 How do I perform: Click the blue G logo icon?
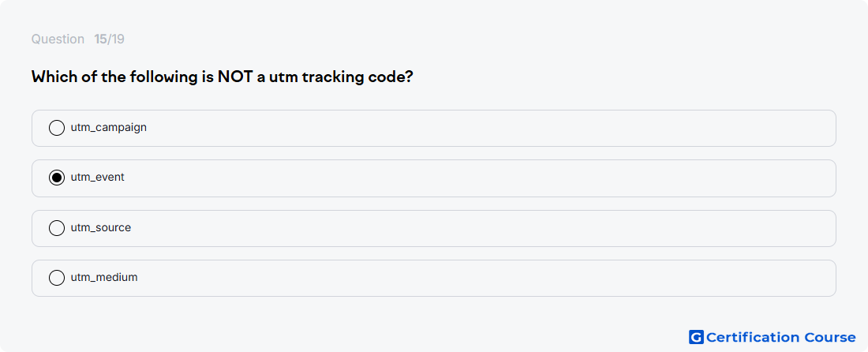[696, 337]
